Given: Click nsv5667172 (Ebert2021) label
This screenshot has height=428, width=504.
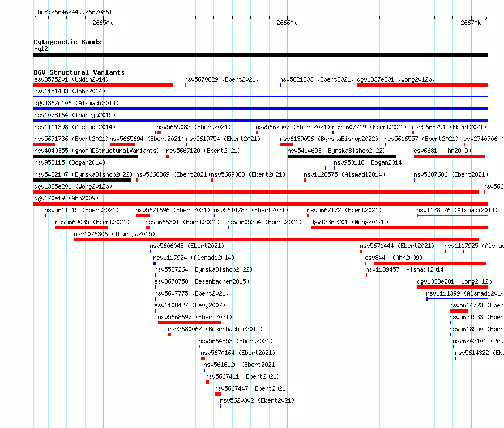Looking at the screenshot, I should [344, 210].
